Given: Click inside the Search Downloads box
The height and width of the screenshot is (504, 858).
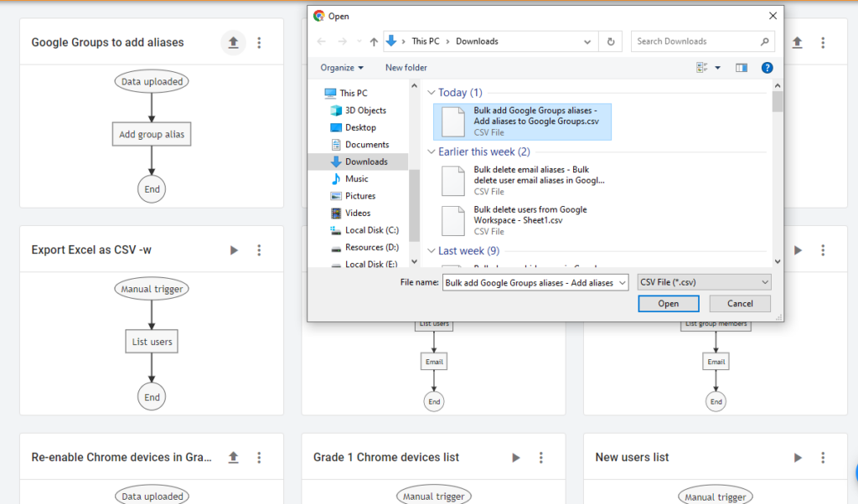Looking at the screenshot, I should pos(695,40).
